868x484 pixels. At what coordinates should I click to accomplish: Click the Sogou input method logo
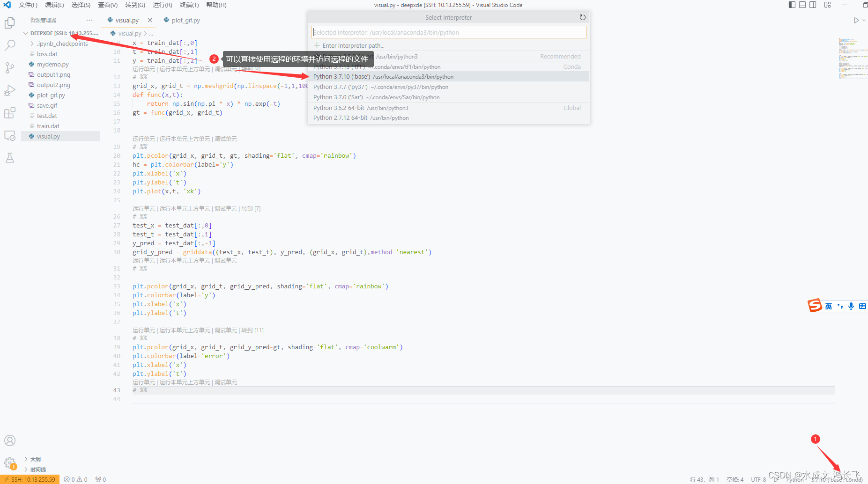pyautogui.click(x=815, y=306)
